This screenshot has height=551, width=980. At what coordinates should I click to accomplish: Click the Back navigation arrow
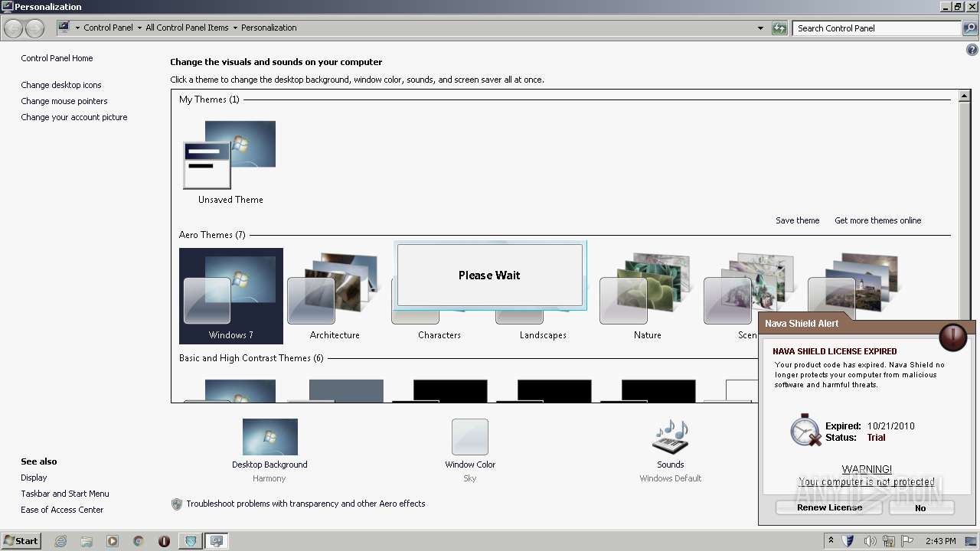tap(13, 28)
